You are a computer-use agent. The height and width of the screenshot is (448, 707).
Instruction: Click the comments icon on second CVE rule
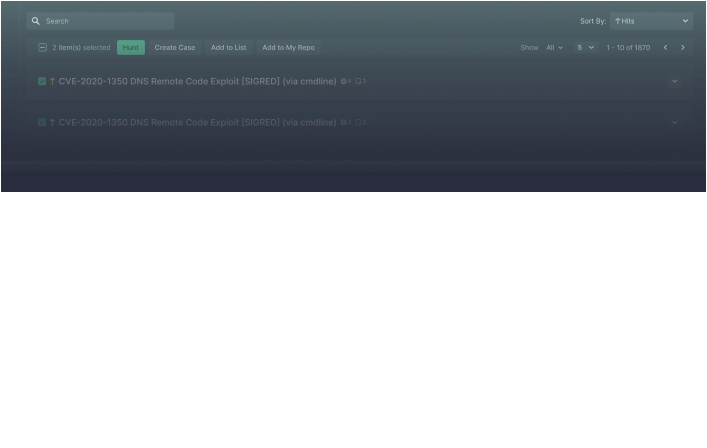pyautogui.click(x=359, y=122)
